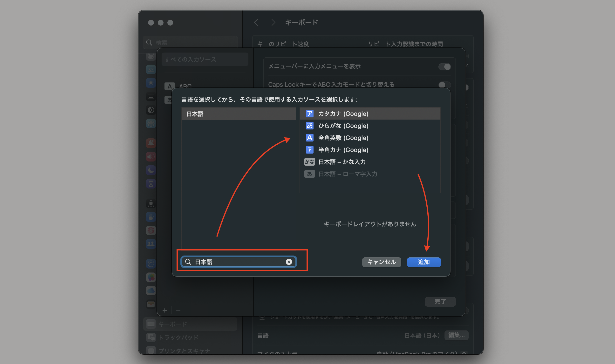This screenshot has height=364, width=615.
Task: Open Notifications bell icon
Action: [151, 143]
